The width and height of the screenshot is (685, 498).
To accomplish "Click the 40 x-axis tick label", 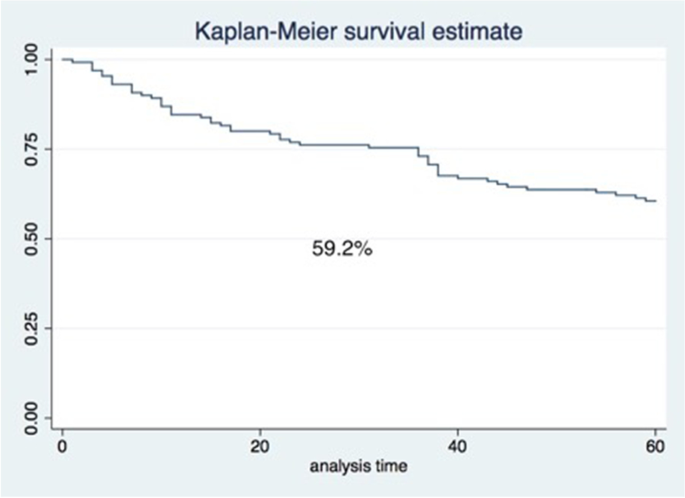I will [x=458, y=445].
